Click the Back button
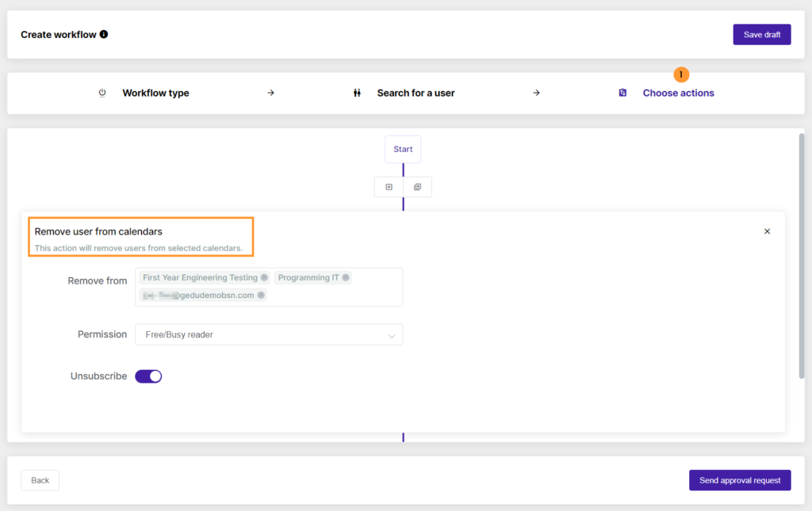The width and height of the screenshot is (812, 511). pos(40,480)
